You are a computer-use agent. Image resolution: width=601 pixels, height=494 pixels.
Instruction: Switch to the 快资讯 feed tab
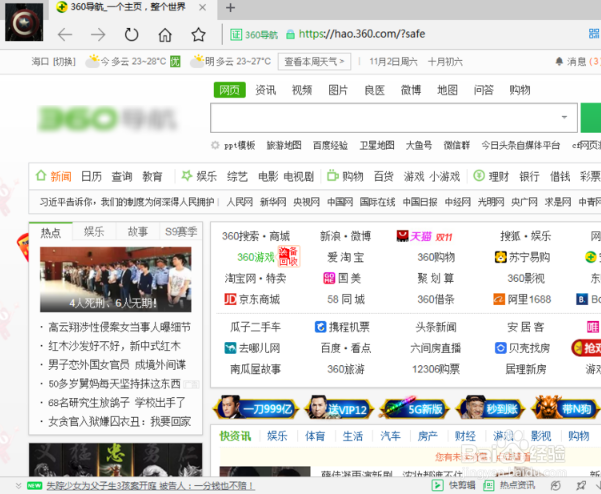coord(235,436)
